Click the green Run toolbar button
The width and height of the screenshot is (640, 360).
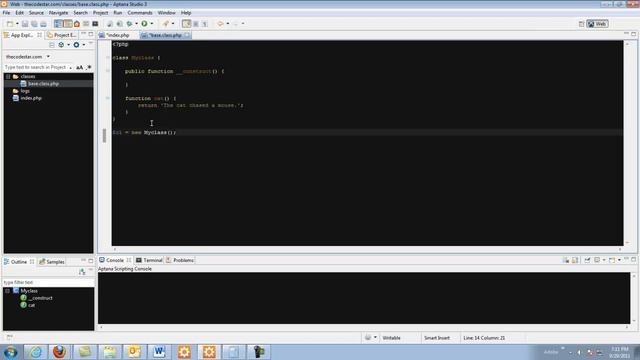pyautogui.click(x=144, y=24)
